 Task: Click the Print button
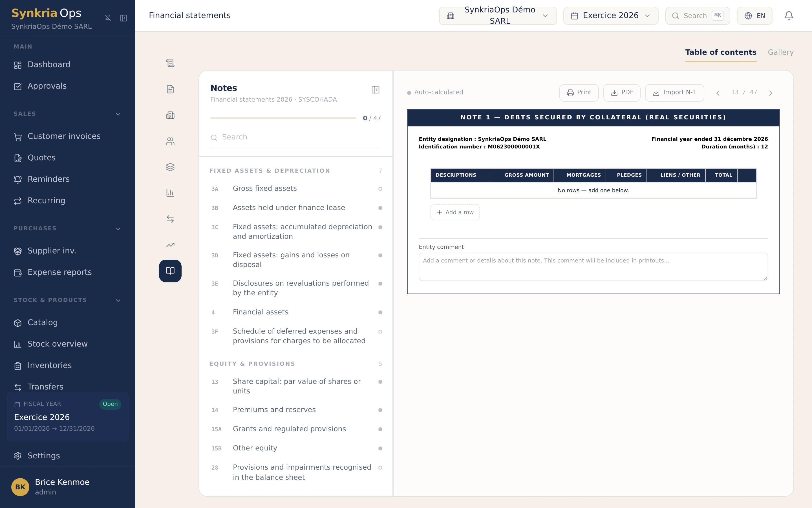pyautogui.click(x=579, y=93)
